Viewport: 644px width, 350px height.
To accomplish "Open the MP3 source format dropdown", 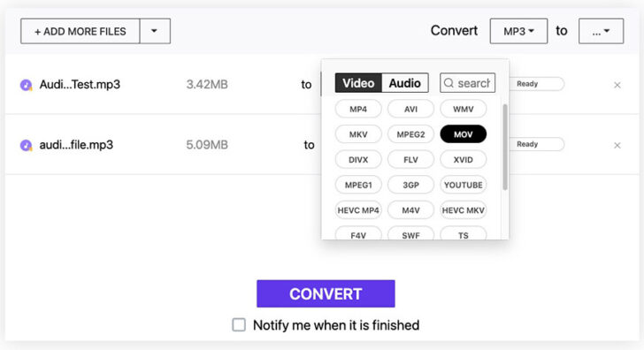I will click(x=518, y=31).
